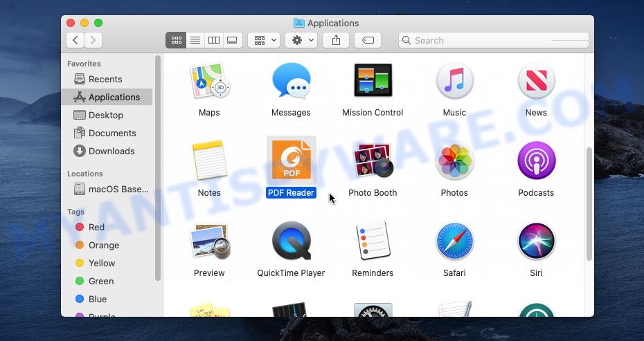Screen dimensions: 644x341
Task: Select macOS Base disk in Locations
Action: click(x=107, y=189)
